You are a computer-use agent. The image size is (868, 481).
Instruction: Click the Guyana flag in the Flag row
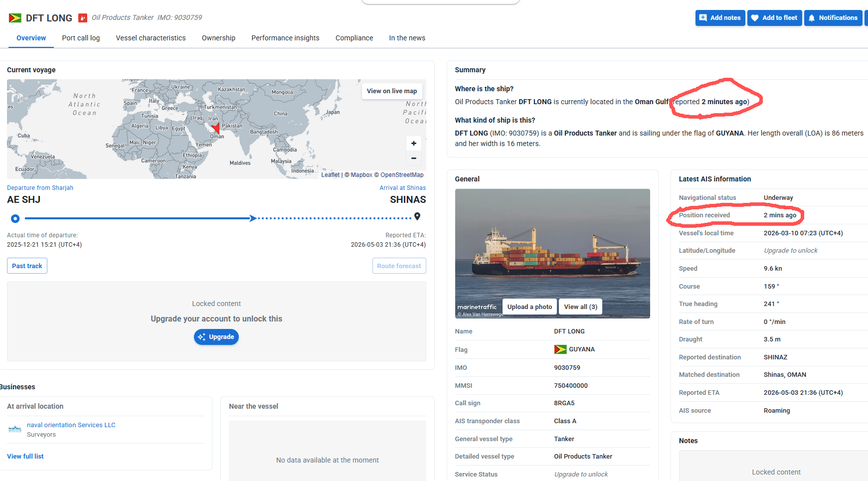coord(560,349)
